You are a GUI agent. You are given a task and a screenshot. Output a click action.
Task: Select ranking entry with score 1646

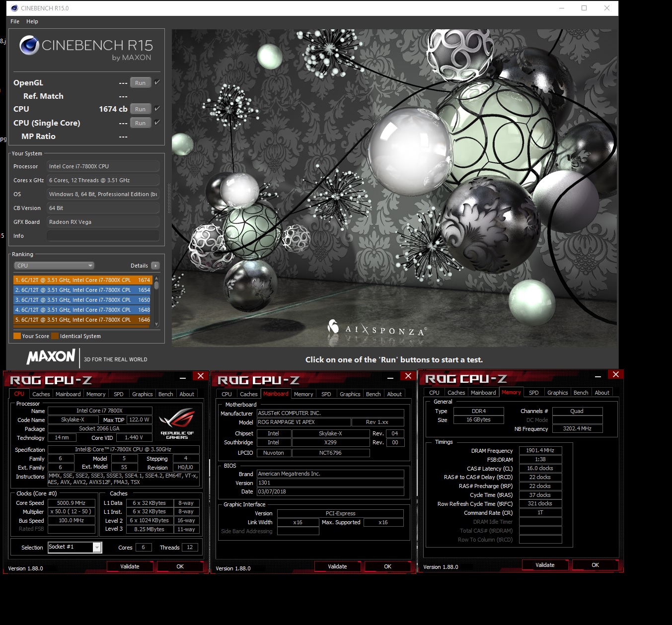coord(82,320)
